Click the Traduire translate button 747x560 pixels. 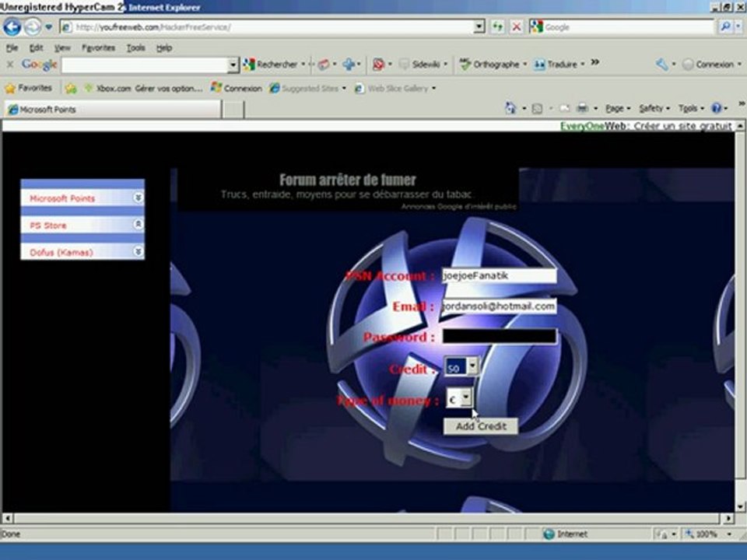click(x=556, y=65)
